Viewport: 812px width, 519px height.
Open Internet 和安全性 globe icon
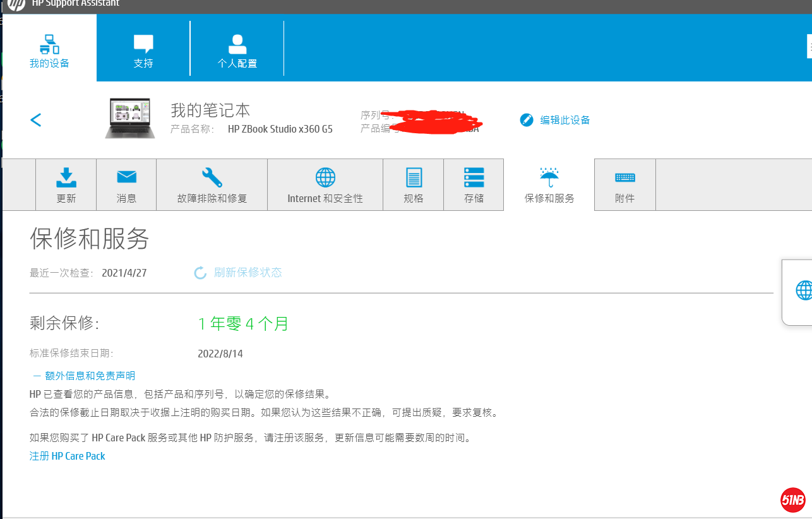325,177
